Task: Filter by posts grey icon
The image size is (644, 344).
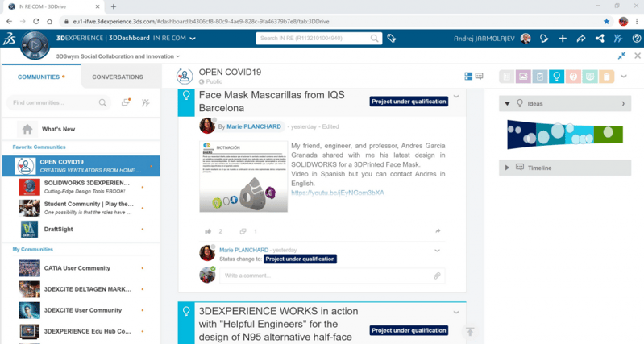Action: click(x=506, y=77)
